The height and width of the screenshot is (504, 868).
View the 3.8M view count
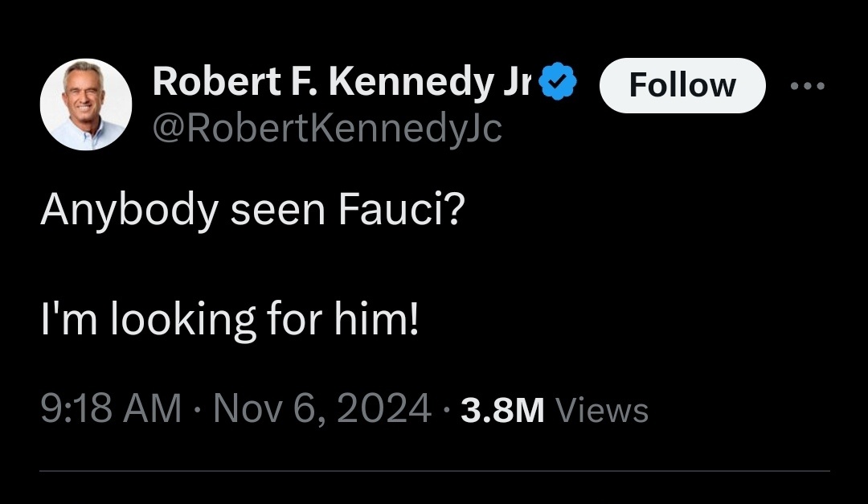(x=502, y=411)
